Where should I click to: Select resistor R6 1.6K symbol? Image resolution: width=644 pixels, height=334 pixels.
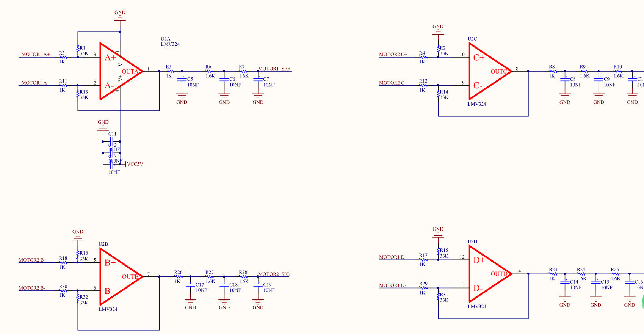click(x=210, y=71)
